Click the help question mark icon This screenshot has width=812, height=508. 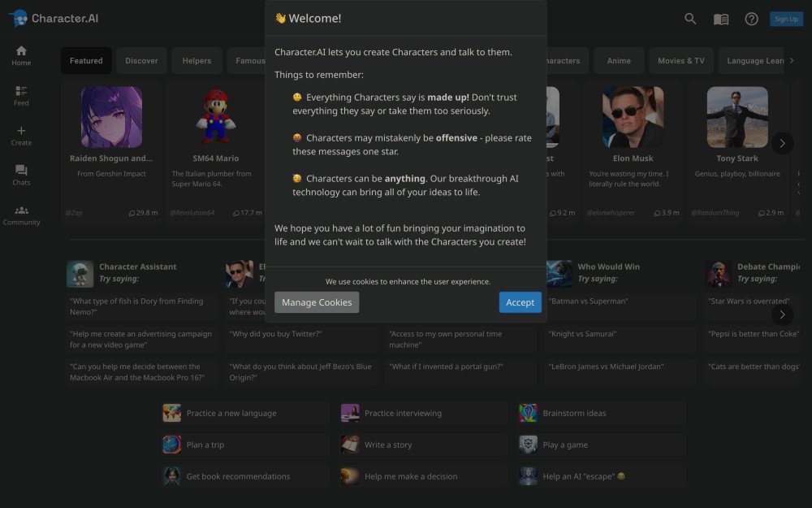(x=752, y=19)
